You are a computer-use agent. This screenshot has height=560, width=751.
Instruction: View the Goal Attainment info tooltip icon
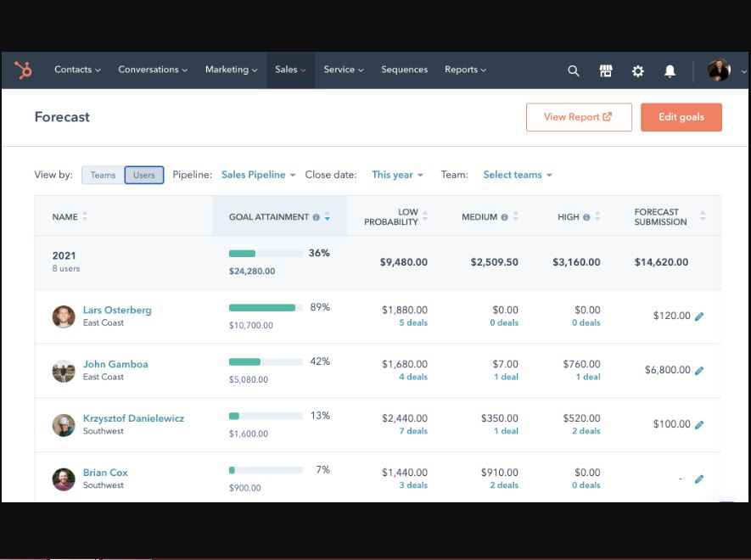tap(316, 216)
